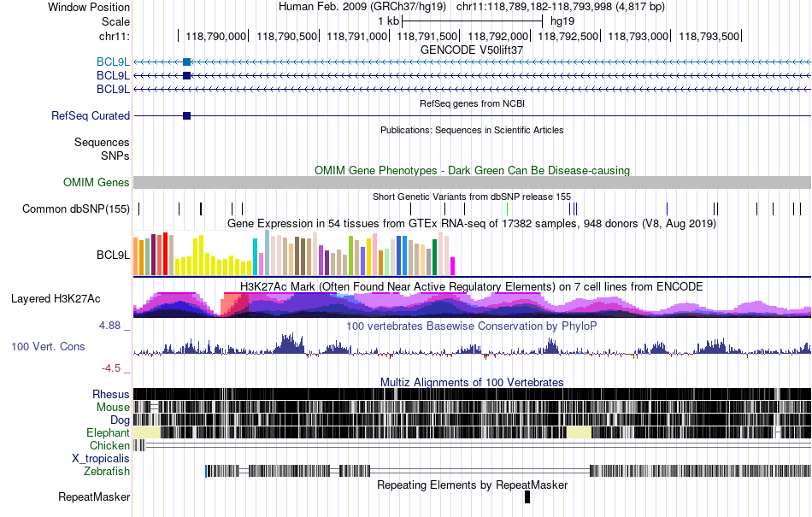Open the OMIM Genes track label
Image resolution: width=812 pixels, height=517 pixels.
coord(96,183)
